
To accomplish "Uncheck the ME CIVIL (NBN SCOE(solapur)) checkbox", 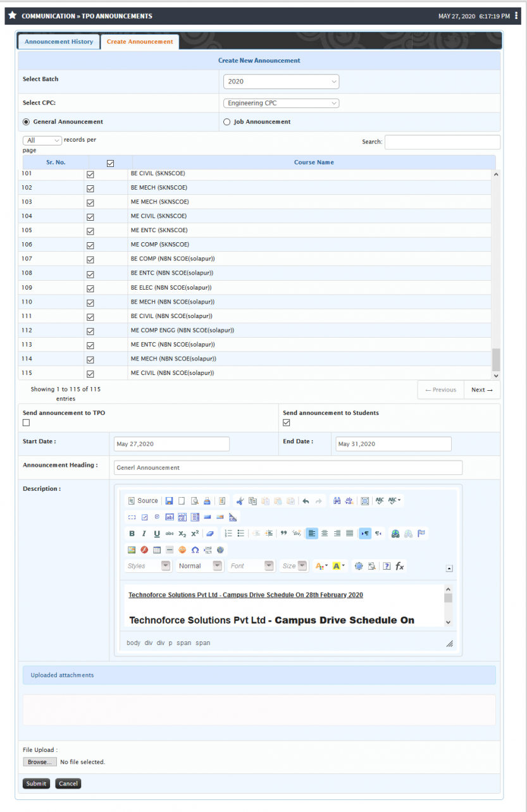I will (x=90, y=374).
